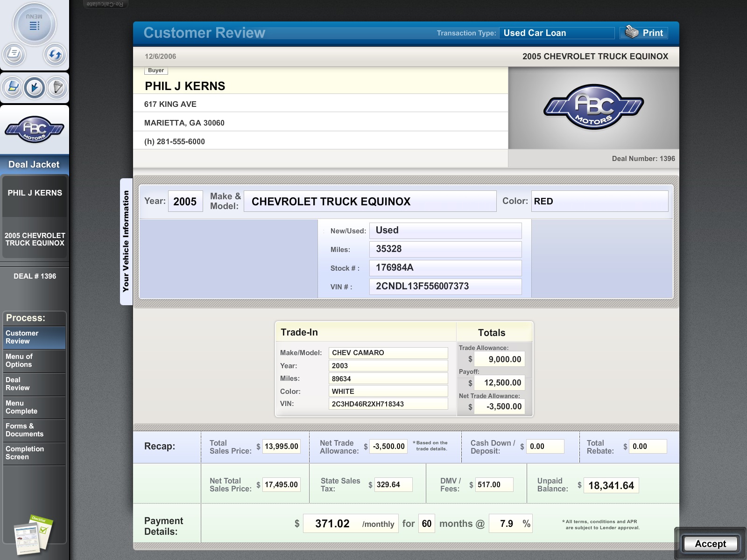This screenshot has height=560, width=747.
Task: Click the Make & Model field
Action: [x=370, y=202]
